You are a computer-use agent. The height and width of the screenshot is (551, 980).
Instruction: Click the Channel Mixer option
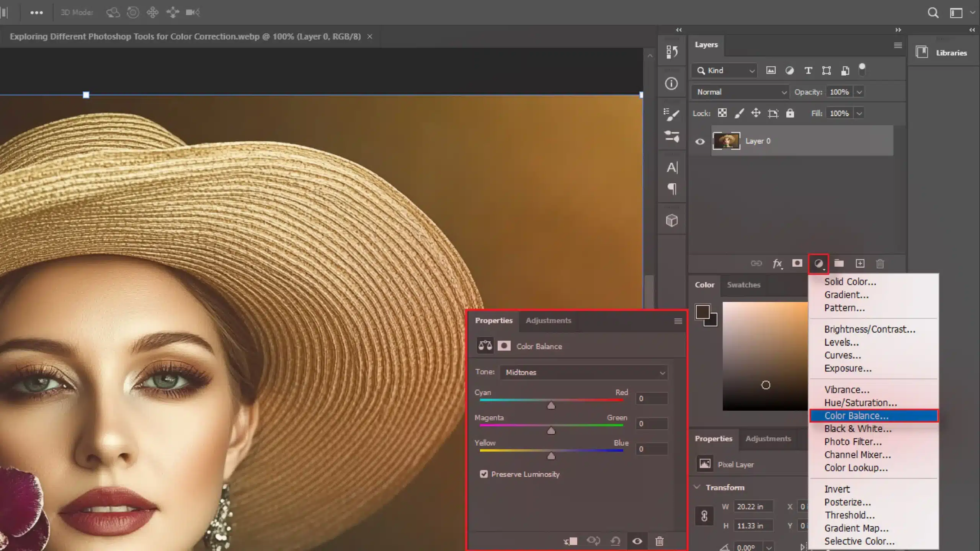pyautogui.click(x=857, y=455)
